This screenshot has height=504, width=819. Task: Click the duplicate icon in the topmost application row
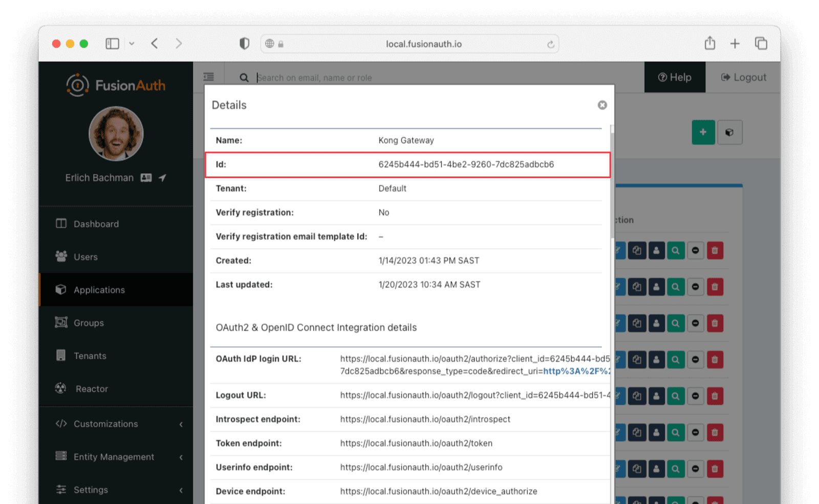coord(637,251)
